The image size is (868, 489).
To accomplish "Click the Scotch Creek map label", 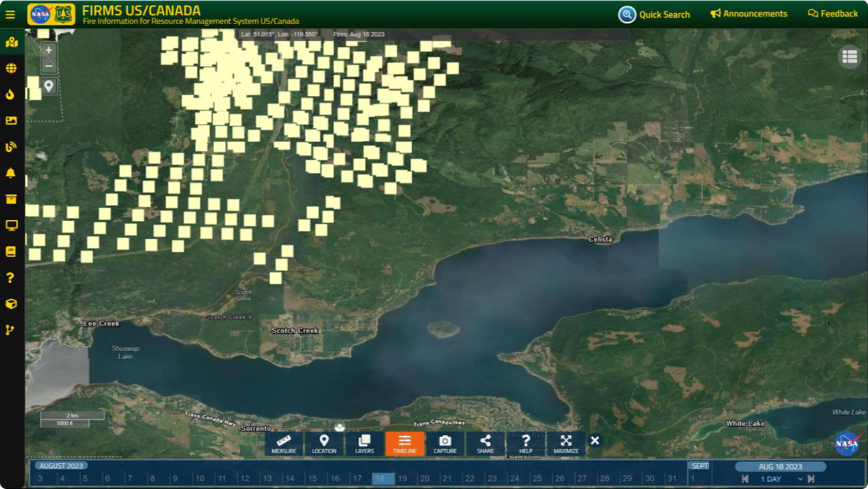I will (295, 331).
